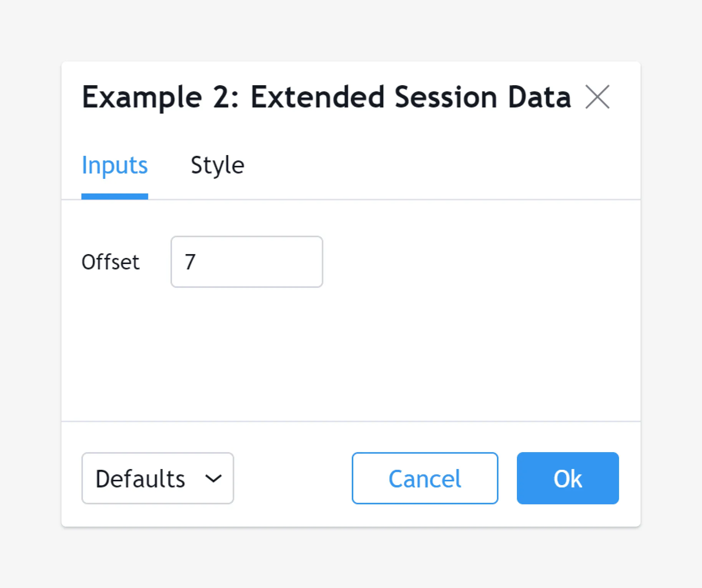Click the chevron arrow next to Defaults
Screen dimensions: 702x588
coord(213,479)
